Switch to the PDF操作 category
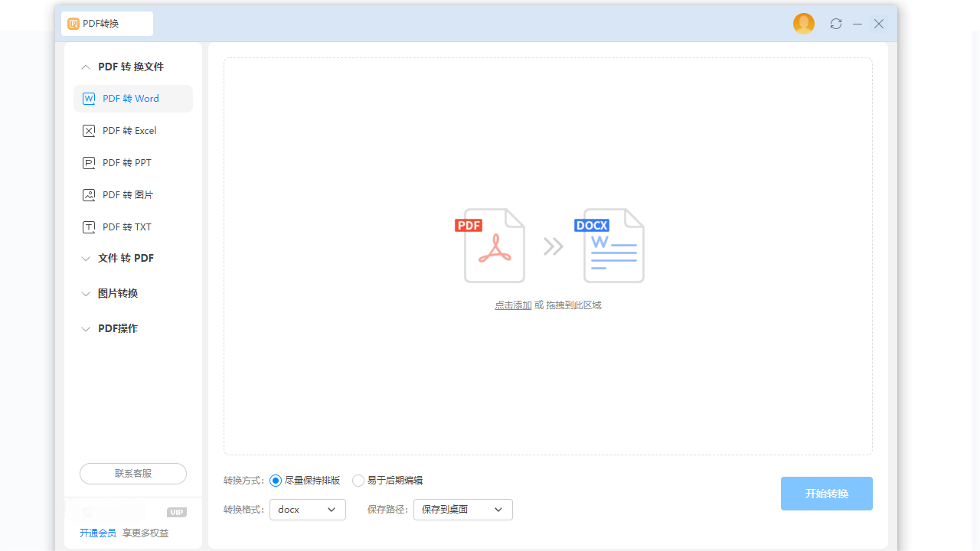 click(117, 328)
